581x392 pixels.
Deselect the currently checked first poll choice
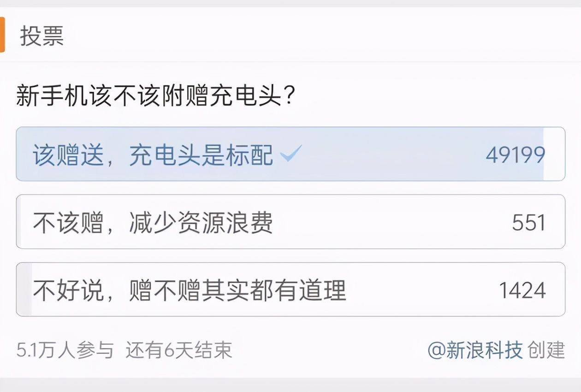[x=184, y=154]
